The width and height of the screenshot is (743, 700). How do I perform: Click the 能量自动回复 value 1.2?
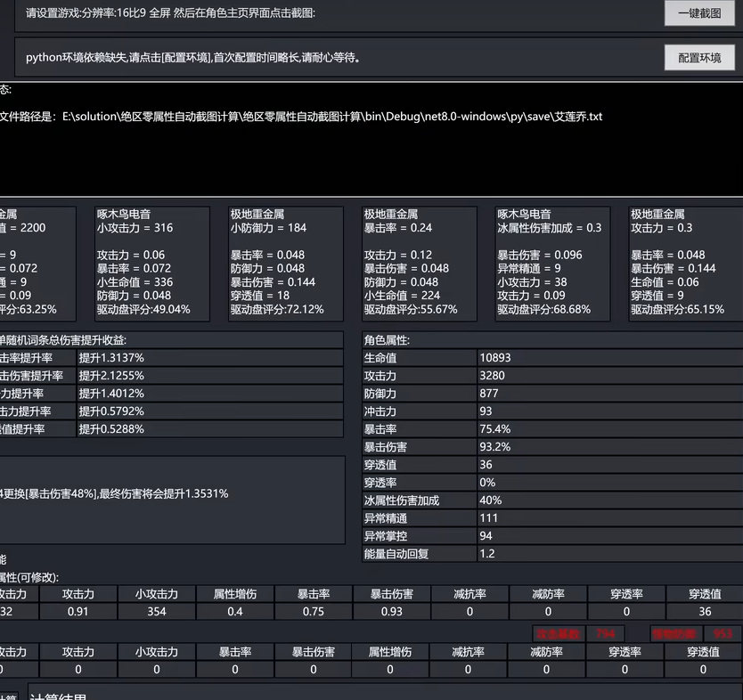click(609, 554)
